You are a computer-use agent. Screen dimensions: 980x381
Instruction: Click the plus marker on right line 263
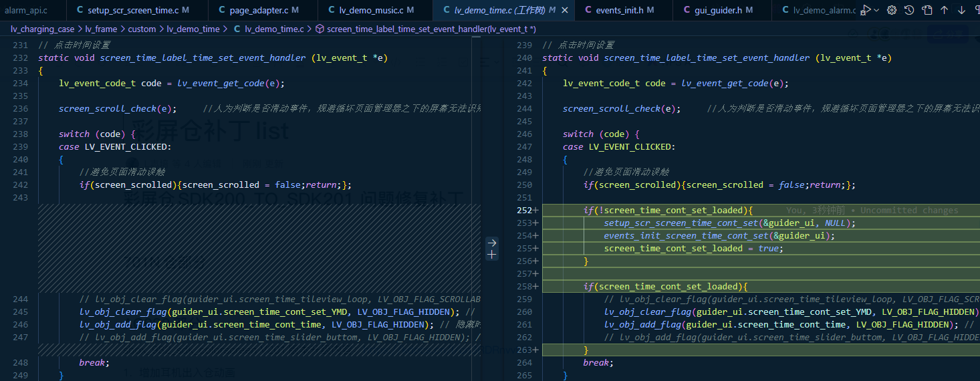point(536,350)
